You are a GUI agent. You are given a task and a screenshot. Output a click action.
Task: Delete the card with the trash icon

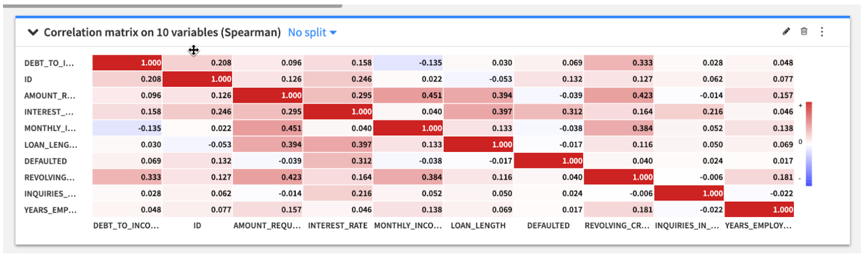pos(804,31)
